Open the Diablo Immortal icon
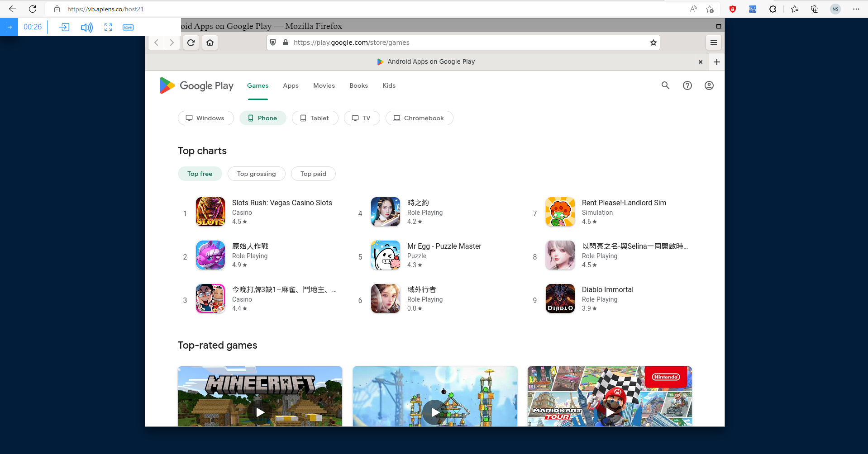868x454 pixels. coord(560,298)
